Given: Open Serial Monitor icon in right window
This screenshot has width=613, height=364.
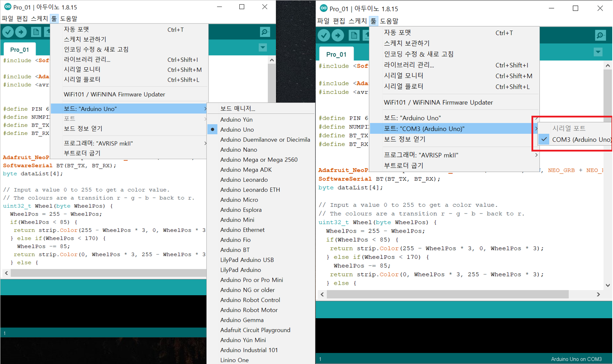Looking at the screenshot, I should tap(600, 36).
